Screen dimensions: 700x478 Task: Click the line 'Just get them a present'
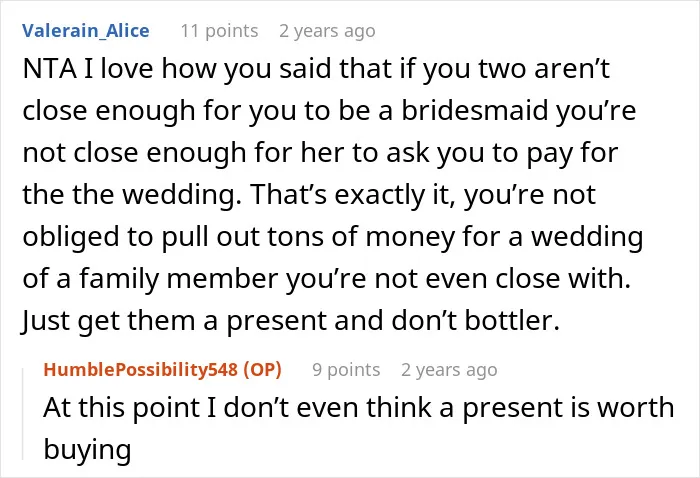(290, 320)
